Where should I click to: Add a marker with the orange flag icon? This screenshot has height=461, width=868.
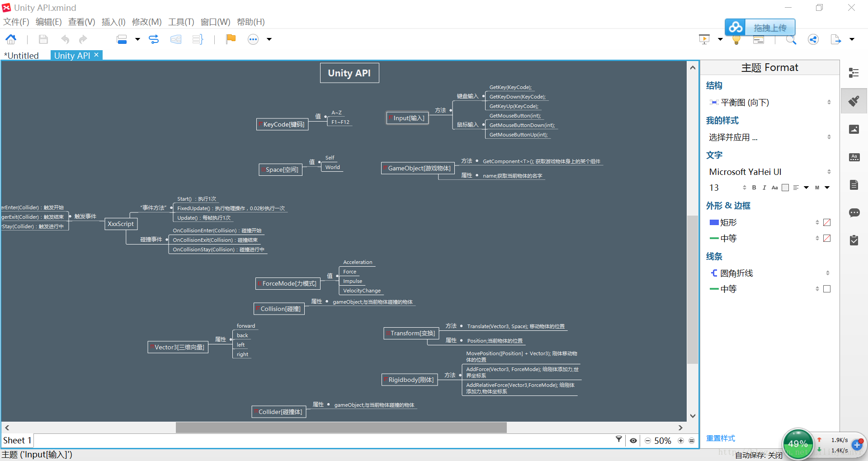pyautogui.click(x=231, y=39)
